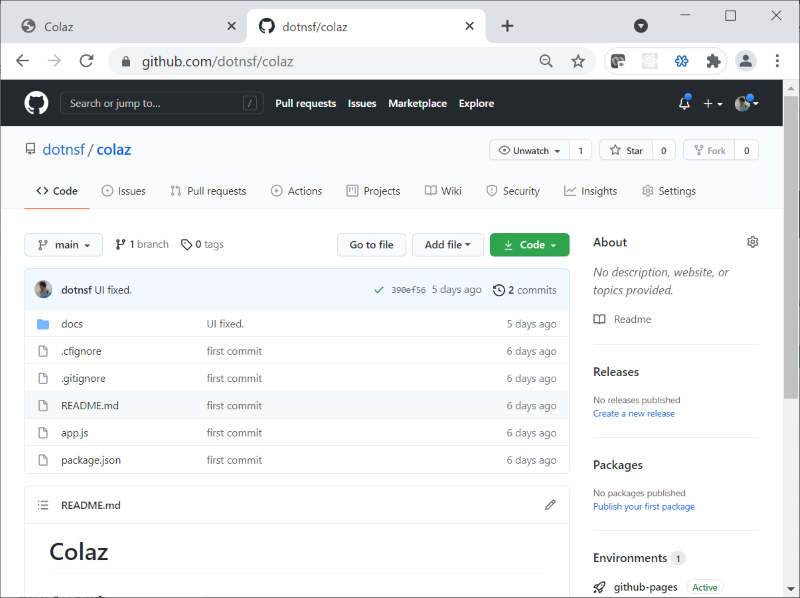Select the Code repository tab
The width and height of the screenshot is (800, 598).
pos(57,191)
